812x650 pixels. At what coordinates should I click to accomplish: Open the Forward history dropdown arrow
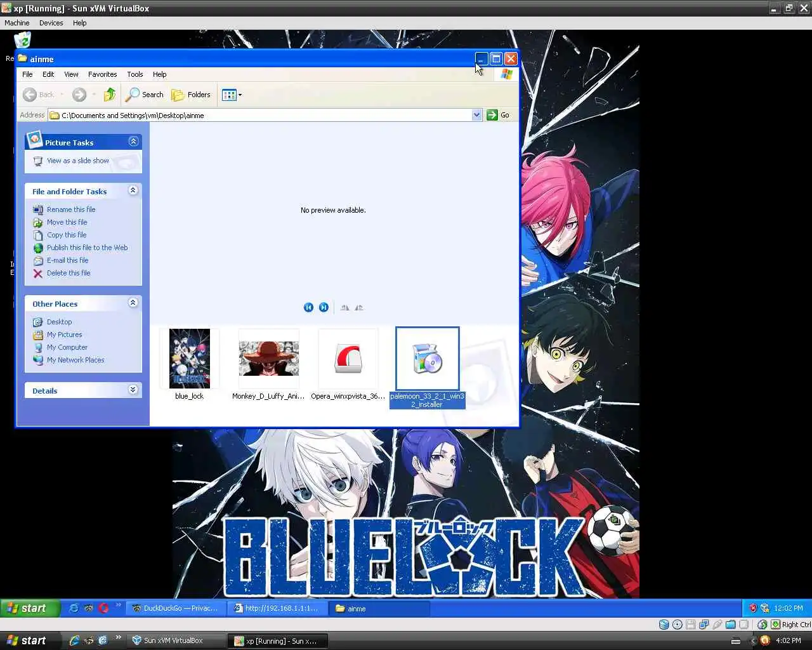coord(94,95)
